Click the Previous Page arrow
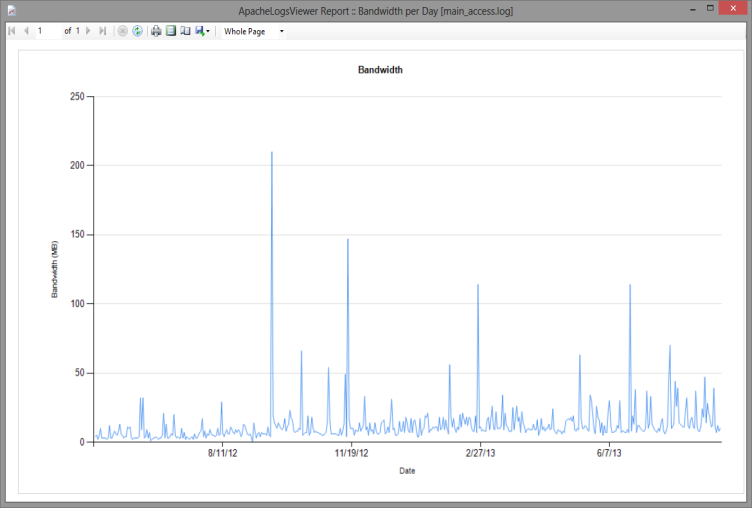The image size is (752, 508). point(26,31)
